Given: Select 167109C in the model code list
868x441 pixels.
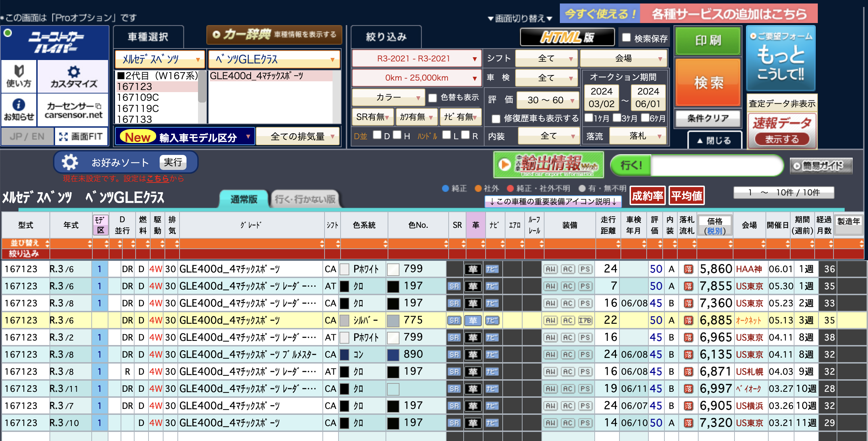Looking at the screenshot, I should point(157,97).
